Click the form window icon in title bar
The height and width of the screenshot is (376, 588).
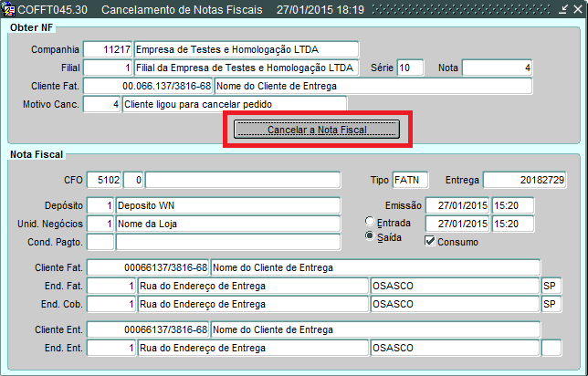click(x=9, y=9)
